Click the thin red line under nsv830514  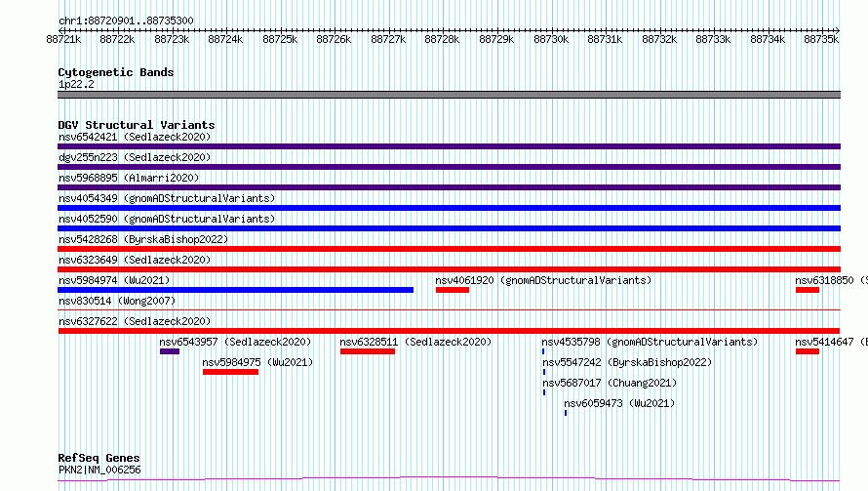click(449, 309)
